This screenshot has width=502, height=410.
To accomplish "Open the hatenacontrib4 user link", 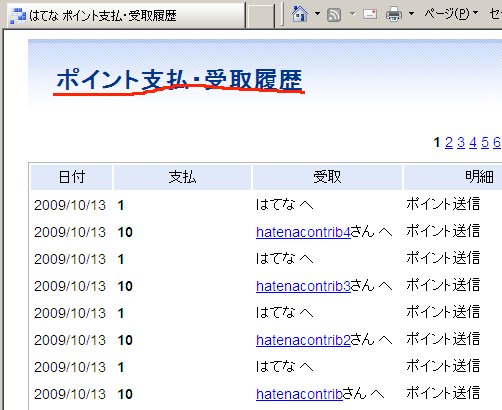I will tap(303, 232).
